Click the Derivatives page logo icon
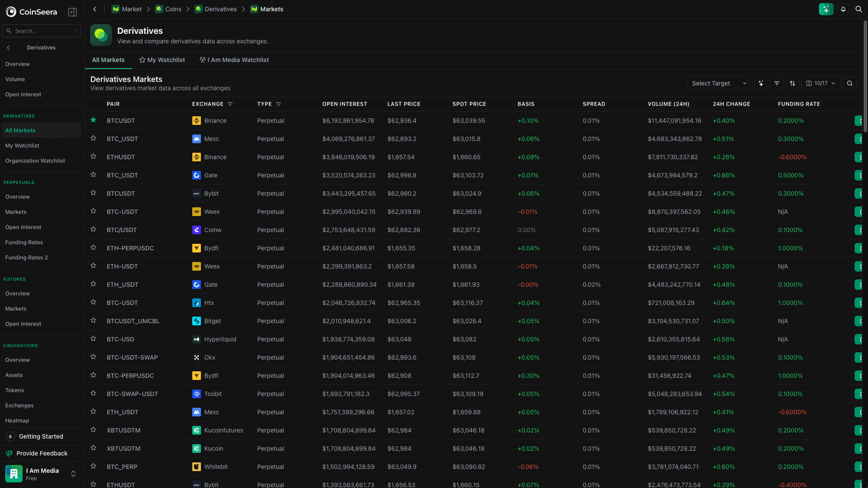The width and height of the screenshot is (868, 488). pos(101,35)
